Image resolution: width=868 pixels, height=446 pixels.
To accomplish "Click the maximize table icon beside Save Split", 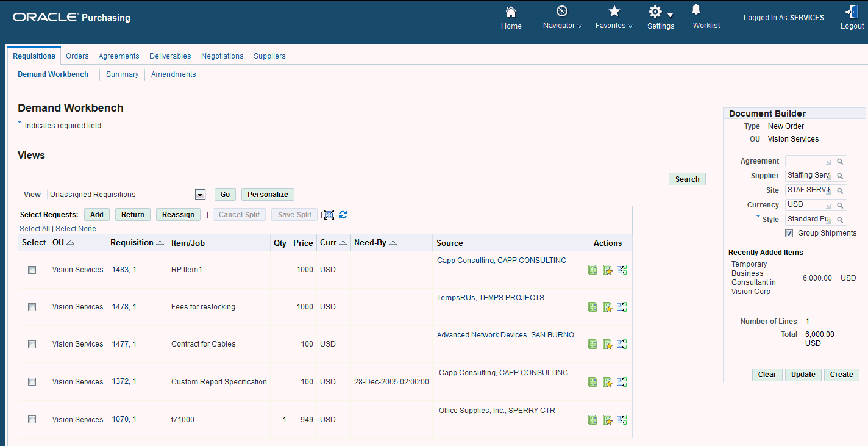I will click(329, 215).
